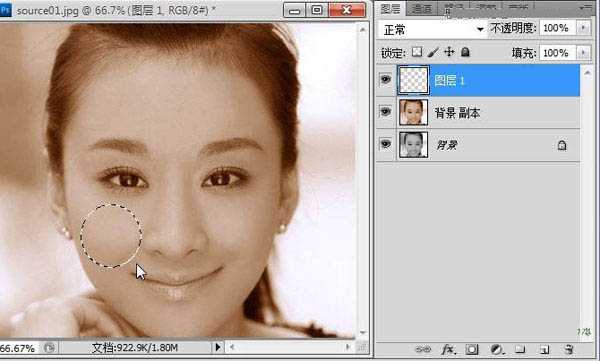Select the 背景 副本 layer name
The width and height of the screenshot is (600, 361).
pyautogui.click(x=457, y=113)
